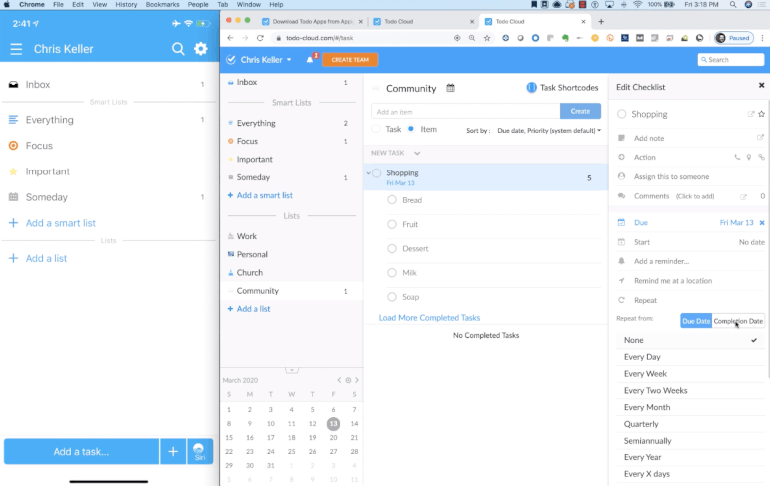
Task: Tap Add a task button in phone app
Action: coord(82,451)
